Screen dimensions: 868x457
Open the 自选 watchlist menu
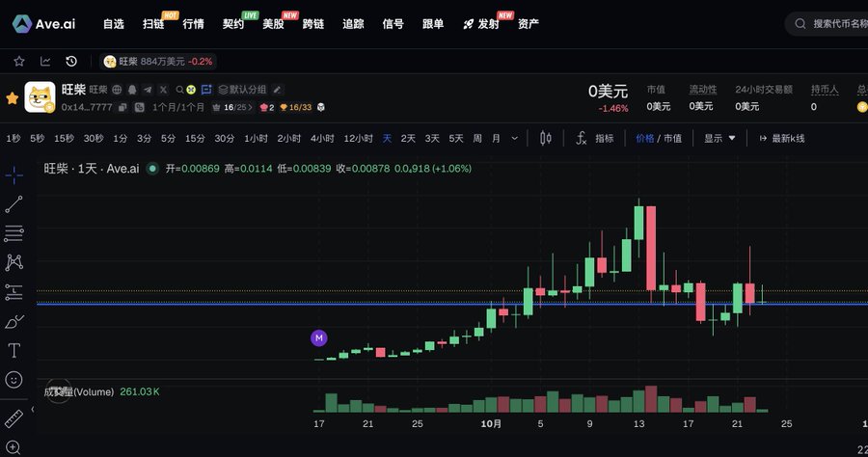click(114, 24)
